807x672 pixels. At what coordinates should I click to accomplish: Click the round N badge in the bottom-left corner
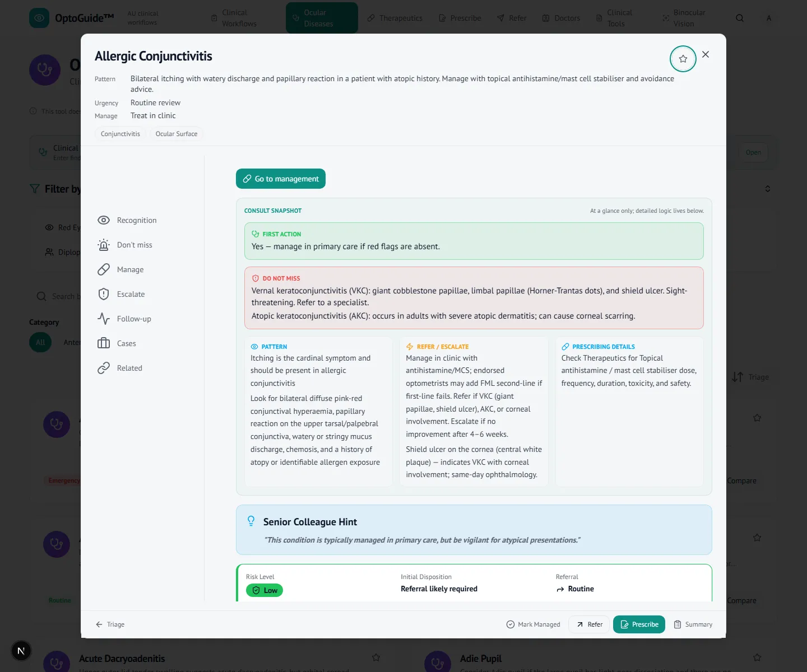tap(21, 651)
